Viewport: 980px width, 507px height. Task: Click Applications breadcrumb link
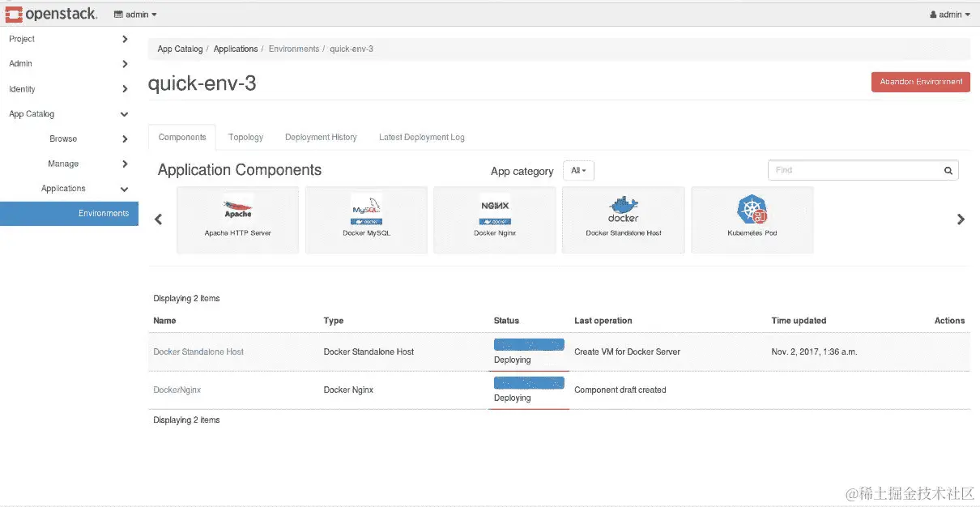pos(236,49)
